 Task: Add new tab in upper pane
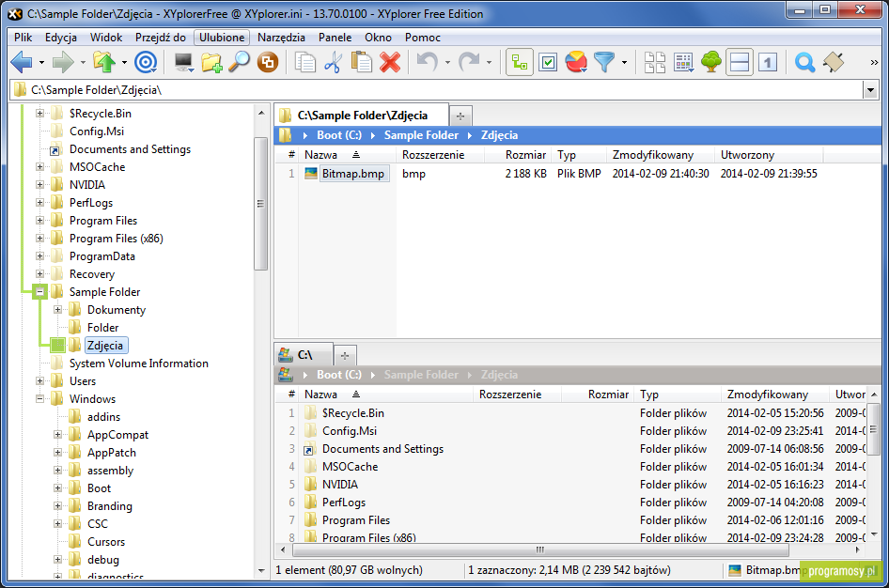460,116
